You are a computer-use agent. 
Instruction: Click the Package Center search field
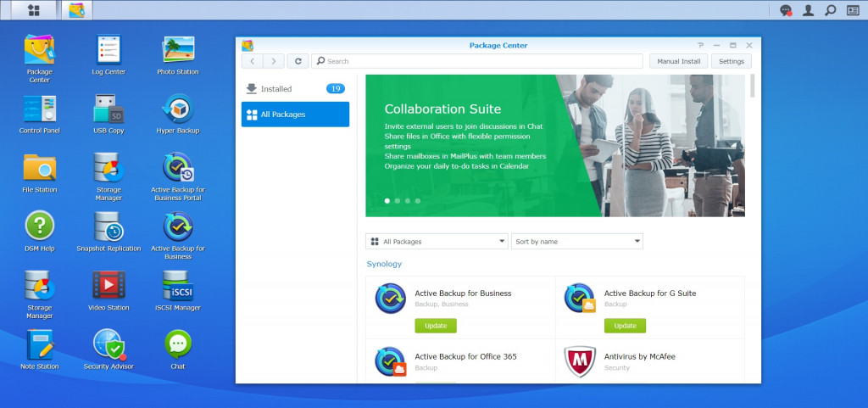click(479, 61)
